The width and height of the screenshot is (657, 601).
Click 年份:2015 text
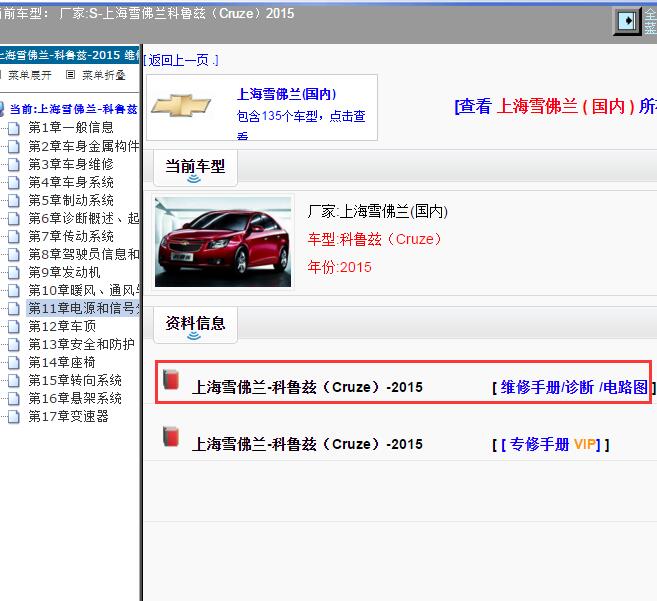pyautogui.click(x=339, y=267)
